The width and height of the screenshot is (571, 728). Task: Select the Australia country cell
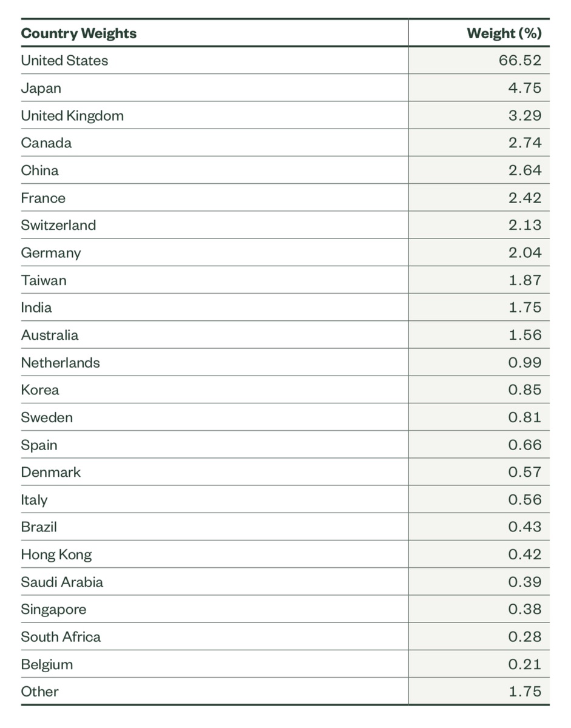[x=50, y=335]
